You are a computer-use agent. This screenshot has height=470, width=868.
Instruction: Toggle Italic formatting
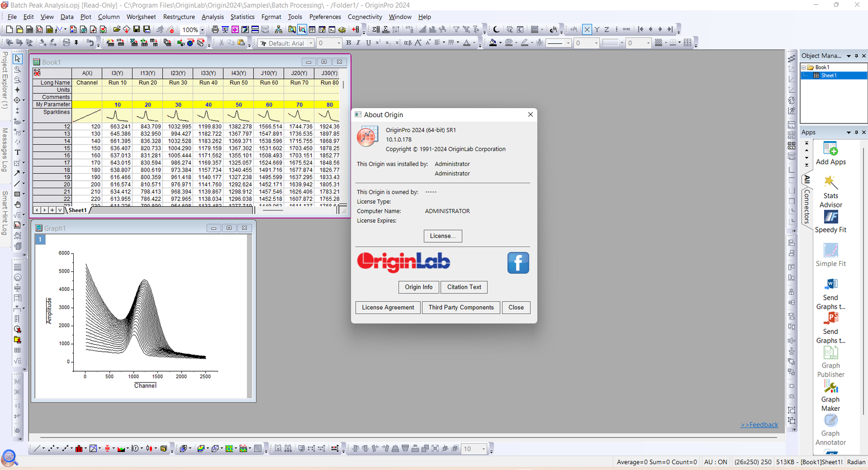click(x=358, y=43)
